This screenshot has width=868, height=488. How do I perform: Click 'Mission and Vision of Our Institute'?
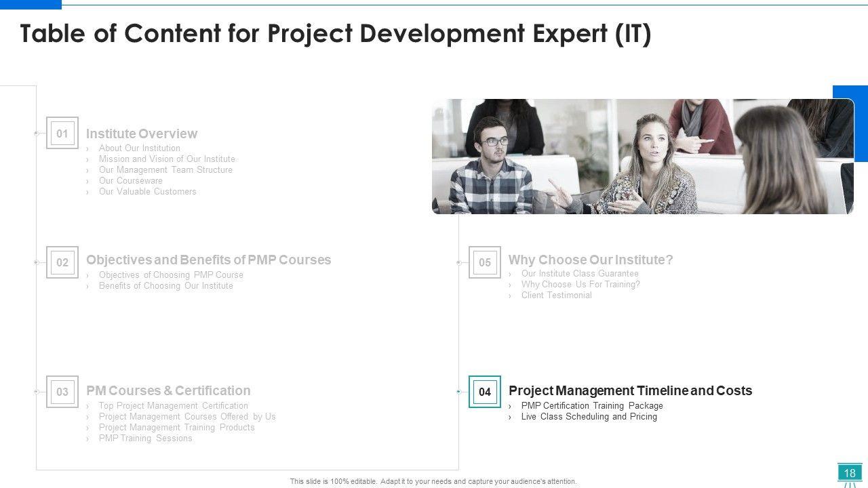167,159
